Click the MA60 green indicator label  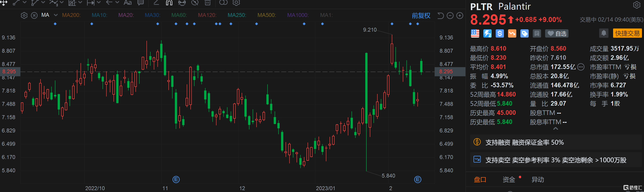click(x=179, y=15)
